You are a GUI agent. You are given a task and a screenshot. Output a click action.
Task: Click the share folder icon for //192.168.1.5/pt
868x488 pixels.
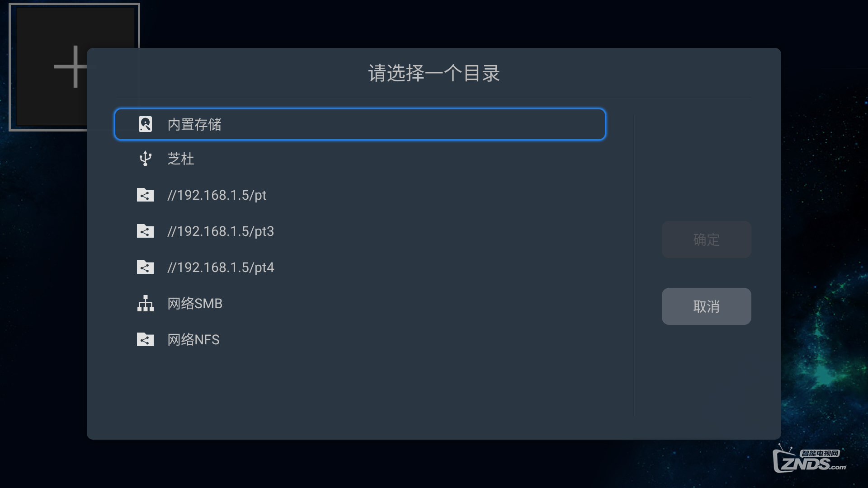[145, 195]
